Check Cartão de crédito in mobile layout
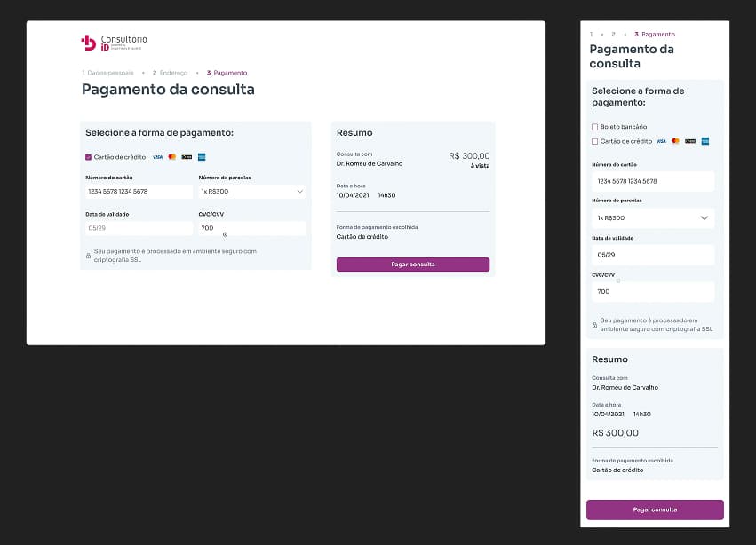The image size is (756, 545). tap(595, 141)
